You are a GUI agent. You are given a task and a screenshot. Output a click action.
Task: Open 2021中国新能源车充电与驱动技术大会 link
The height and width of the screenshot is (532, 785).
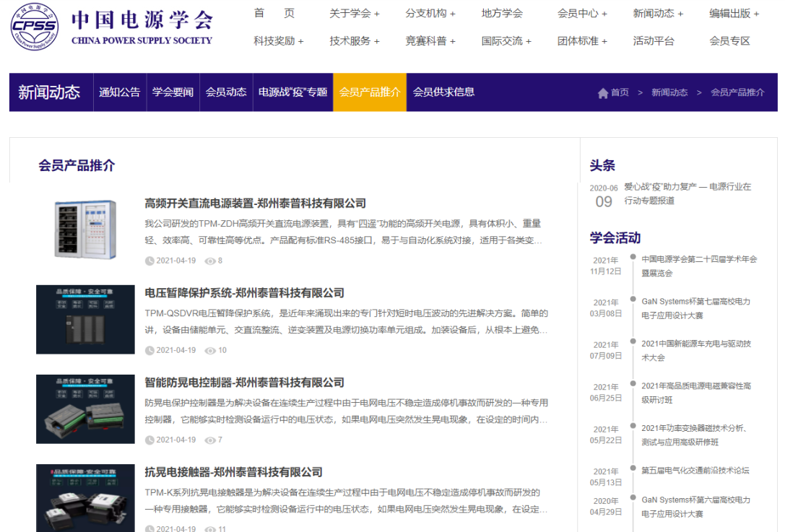click(x=696, y=351)
